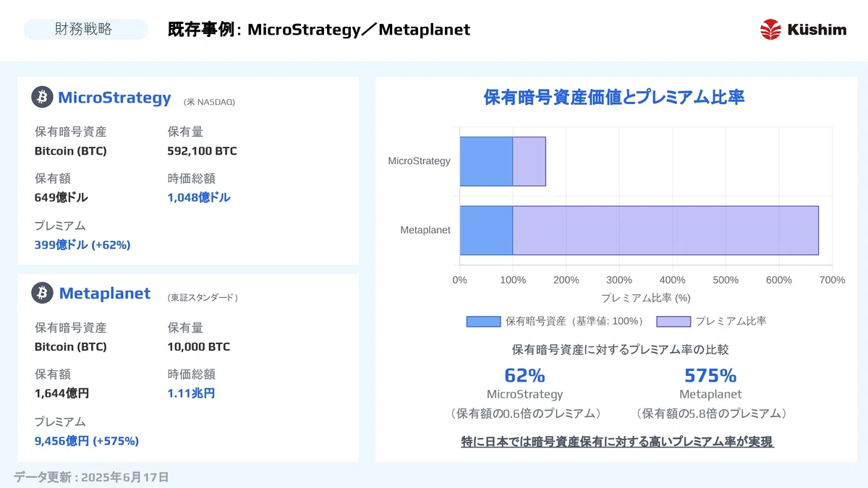Click the 700% x-axis tick label

click(x=833, y=280)
